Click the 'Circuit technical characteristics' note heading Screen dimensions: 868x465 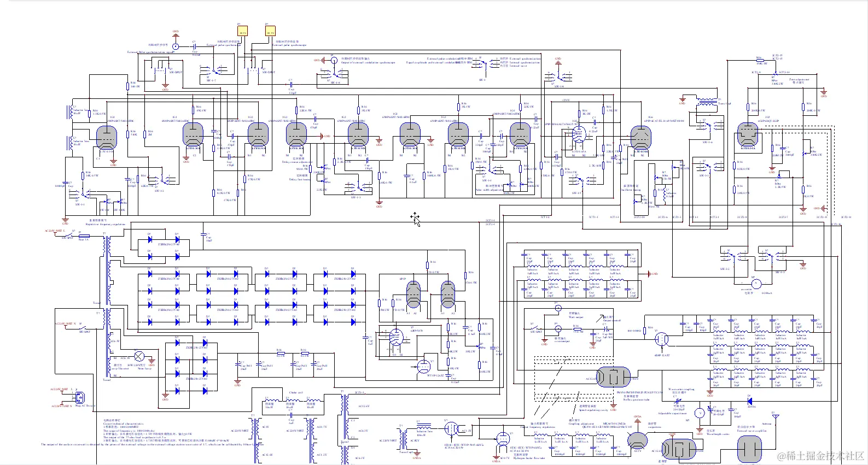click(123, 423)
